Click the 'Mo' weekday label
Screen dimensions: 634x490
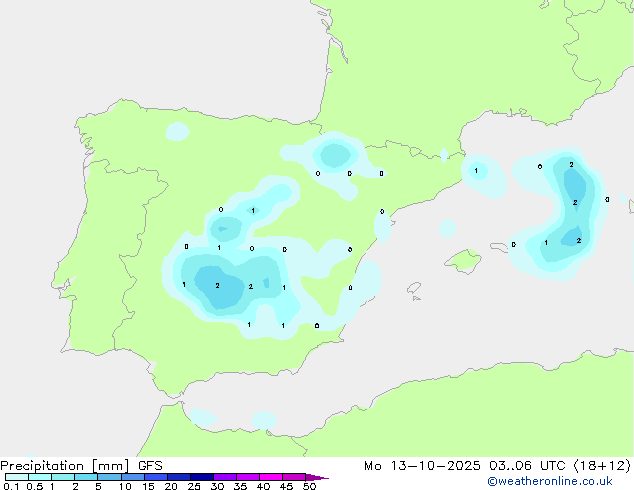[x=373, y=466]
